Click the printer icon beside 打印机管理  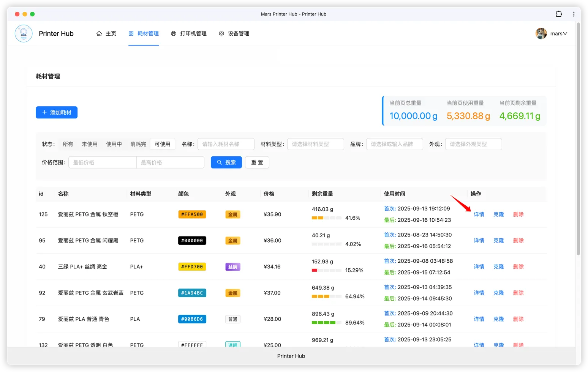pyautogui.click(x=174, y=33)
